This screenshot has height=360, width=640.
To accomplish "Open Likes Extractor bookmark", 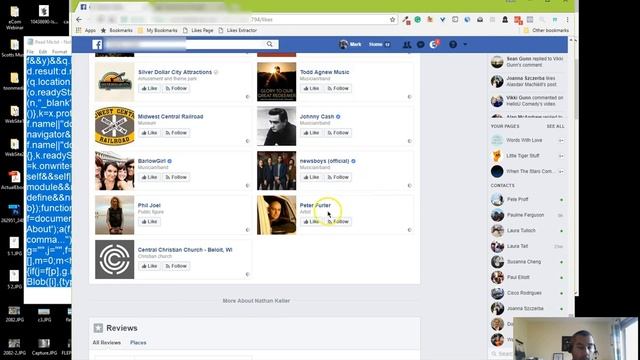I will (x=238, y=30).
